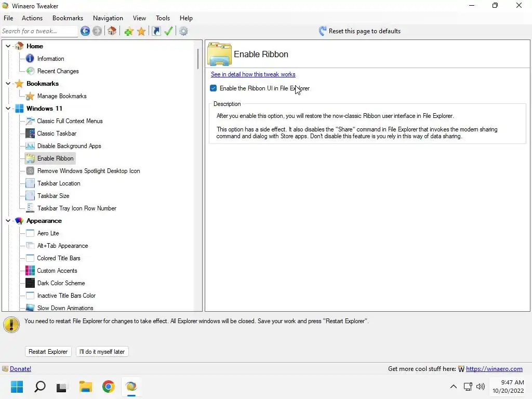Click the Dark Color Scheme icon

[30, 283]
